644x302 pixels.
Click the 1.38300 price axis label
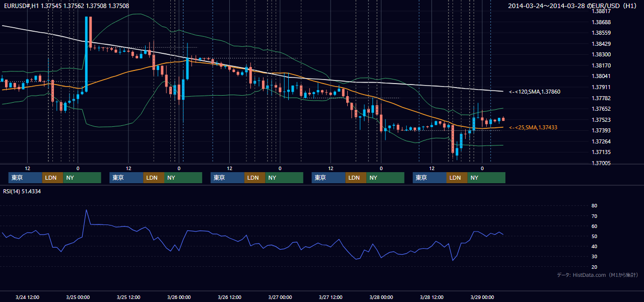(601, 54)
